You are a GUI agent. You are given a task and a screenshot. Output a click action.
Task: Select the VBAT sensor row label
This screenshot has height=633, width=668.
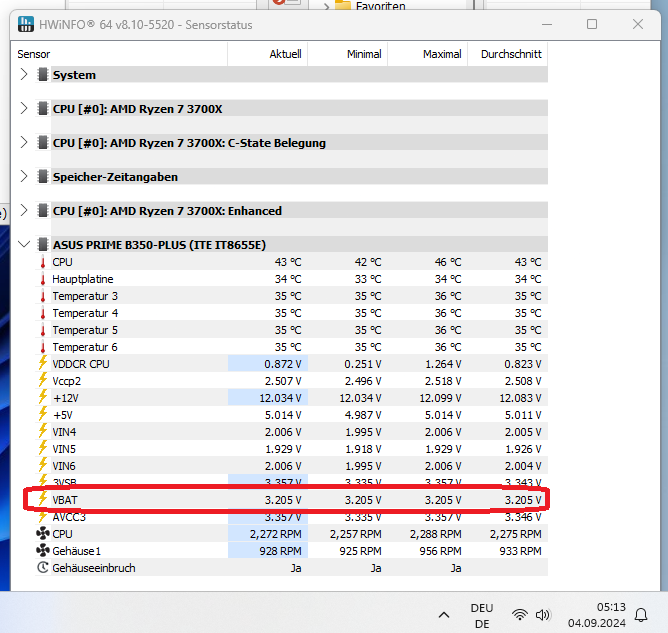point(65,500)
